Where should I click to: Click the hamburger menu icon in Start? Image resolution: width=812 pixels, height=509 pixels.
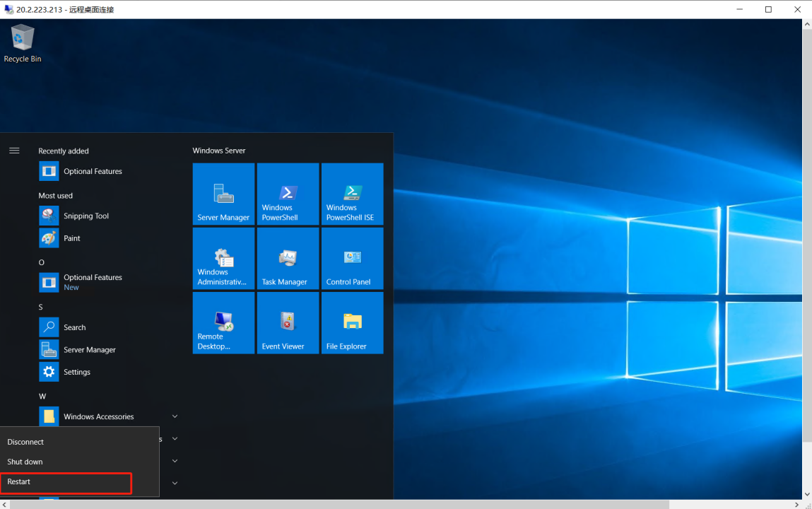[x=15, y=151]
